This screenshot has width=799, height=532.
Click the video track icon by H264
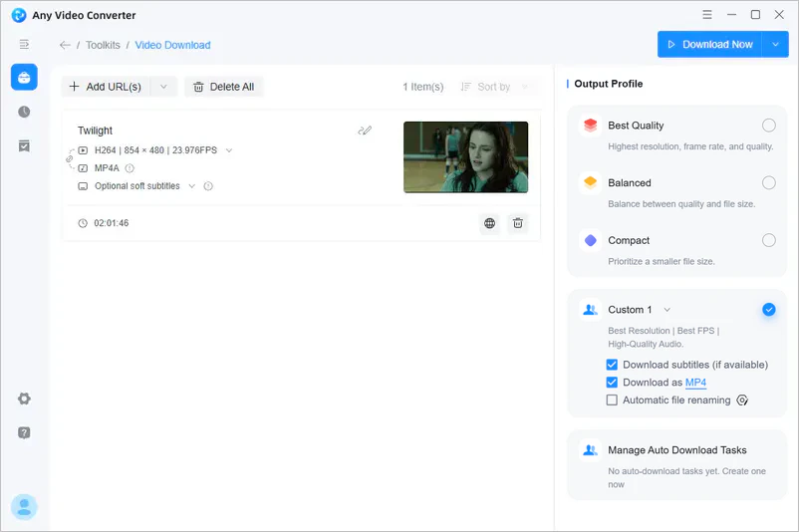coord(83,150)
